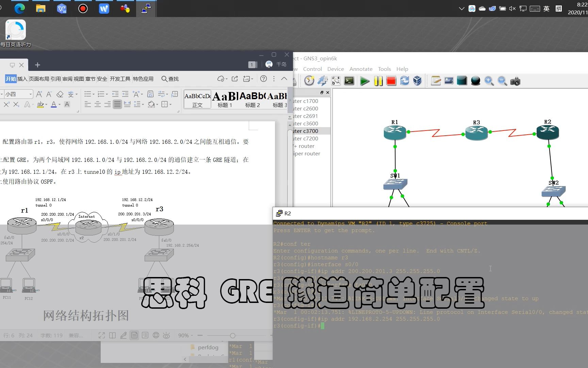Switch to web layout view globe icon
Viewport: 588px width, 368px height.
point(156,335)
